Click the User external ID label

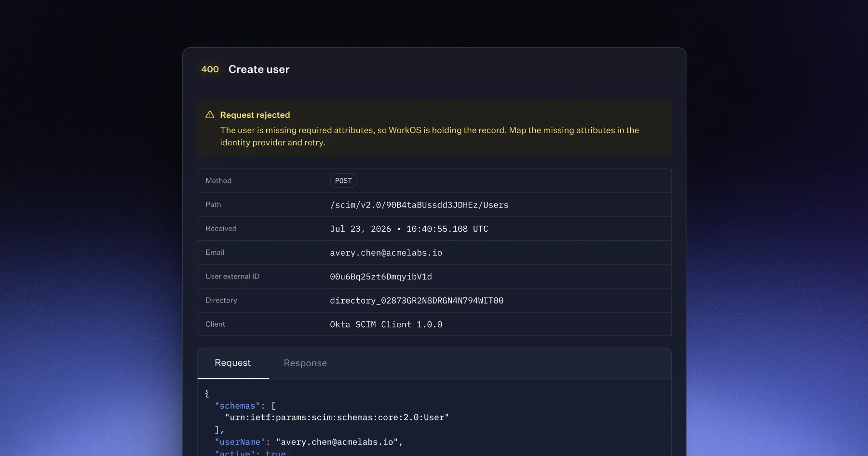232,276
